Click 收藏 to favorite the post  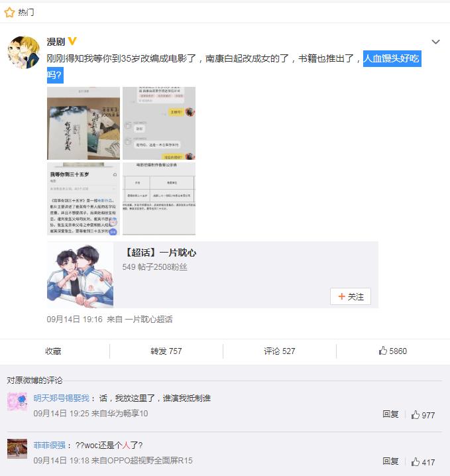[53, 351]
